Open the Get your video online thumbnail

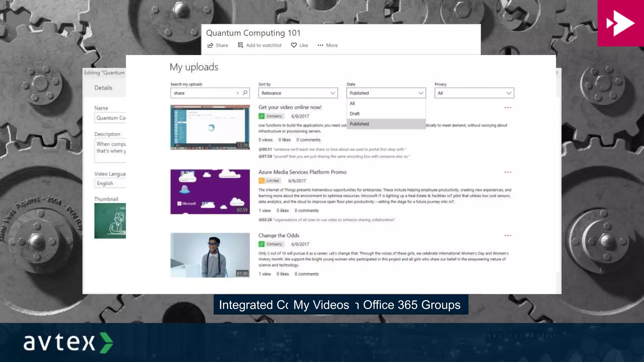(210, 127)
